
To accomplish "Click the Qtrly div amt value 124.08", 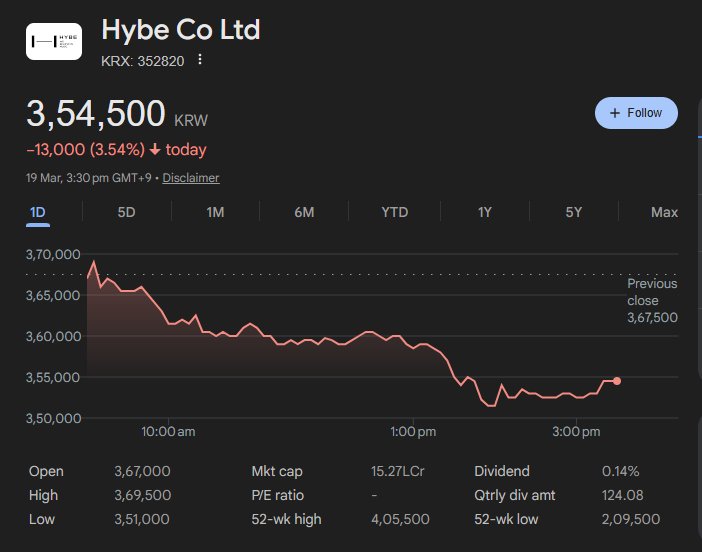I will pos(622,495).
